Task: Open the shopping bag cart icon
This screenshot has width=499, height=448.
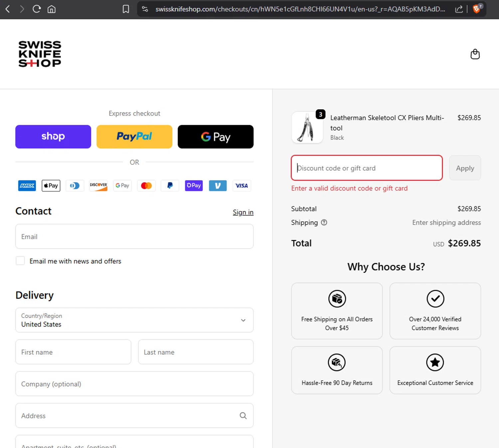Action: click(x=475, y=54)
